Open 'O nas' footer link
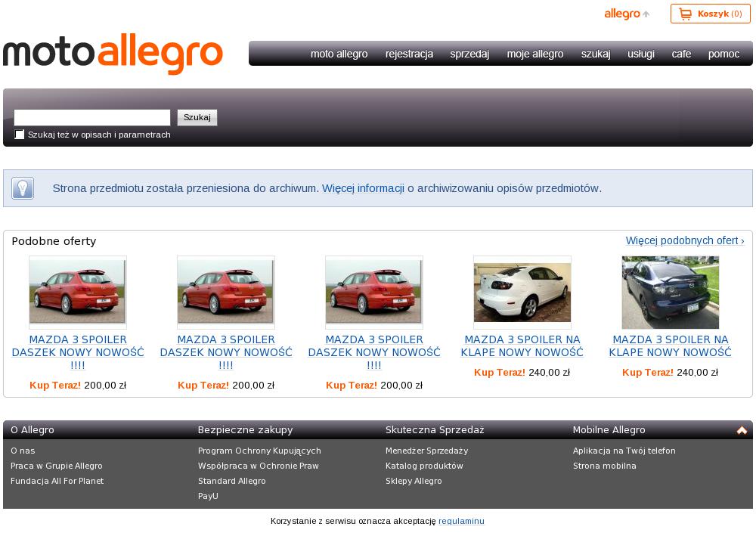 pos(23,451)
